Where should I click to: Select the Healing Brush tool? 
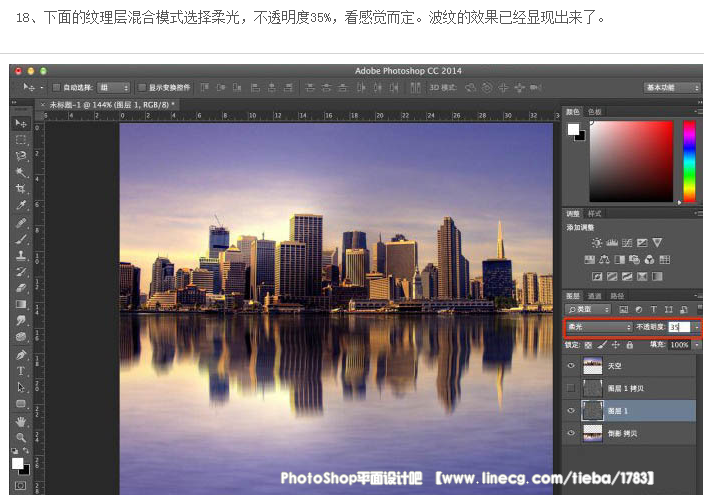click(x=21, y=222)
